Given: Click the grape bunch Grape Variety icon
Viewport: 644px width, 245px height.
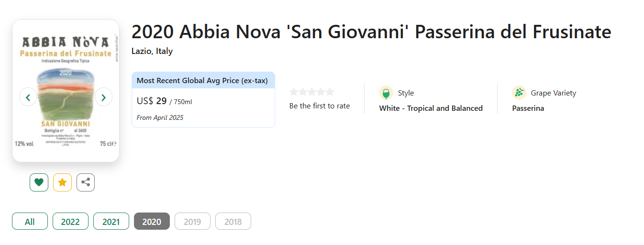Looking at the screenshot, I should (x=519, y=93).
